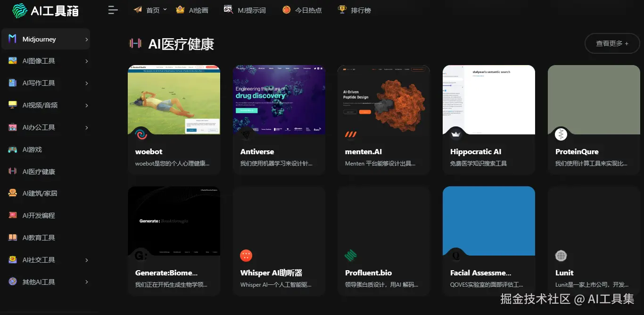Click the AI写作工具 sidebar icon
The image size is (644, 315).
[13, 83]
